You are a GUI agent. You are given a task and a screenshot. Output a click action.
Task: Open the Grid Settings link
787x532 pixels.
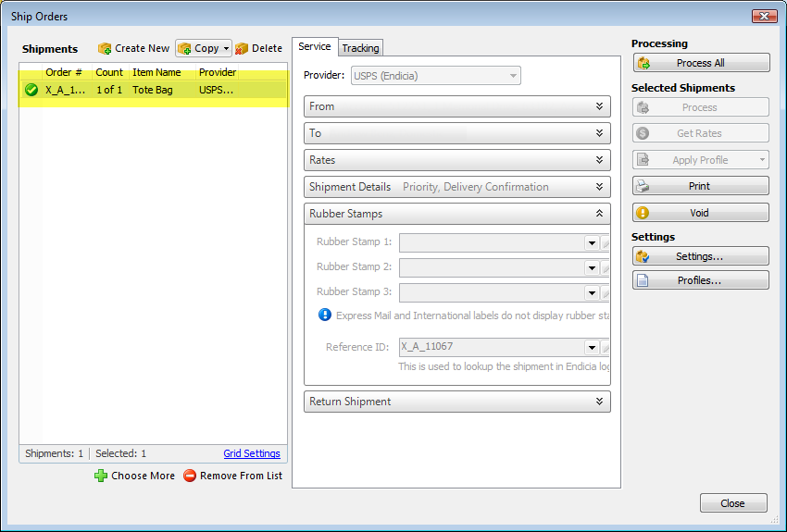point(252,453)
